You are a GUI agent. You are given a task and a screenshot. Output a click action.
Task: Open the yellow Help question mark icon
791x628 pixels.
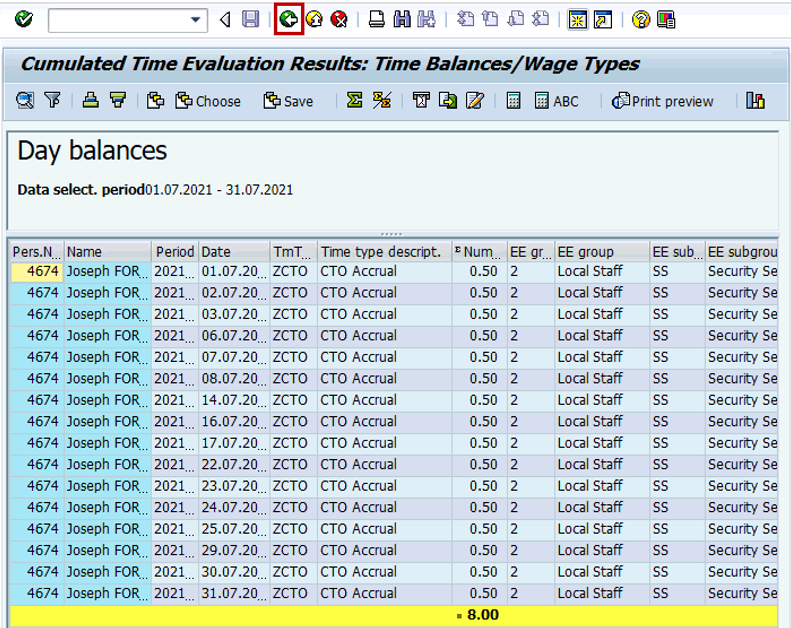(641, 19)
